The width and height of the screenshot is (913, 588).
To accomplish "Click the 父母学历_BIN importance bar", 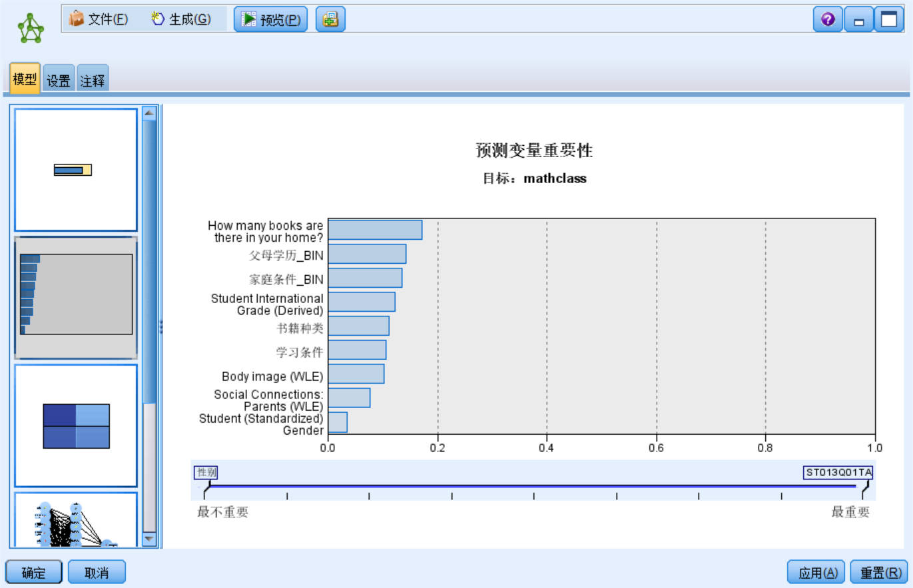I will [367, 254].
